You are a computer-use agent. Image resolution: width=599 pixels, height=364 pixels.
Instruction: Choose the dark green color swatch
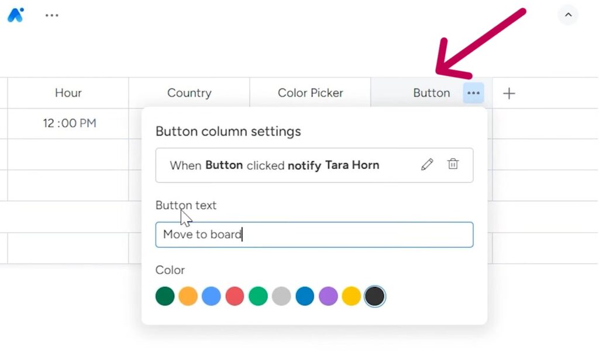pos(165,296)
